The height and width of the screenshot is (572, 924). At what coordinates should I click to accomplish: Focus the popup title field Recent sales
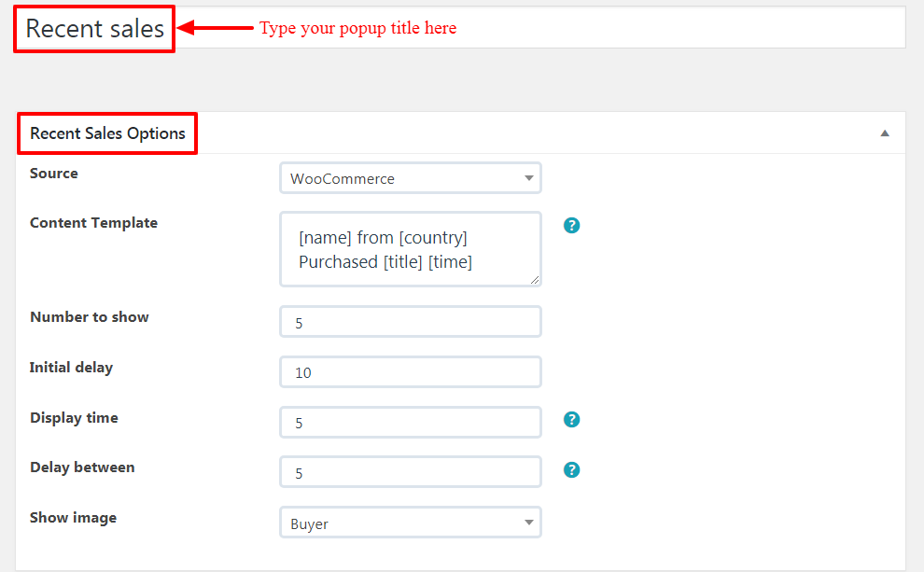click(459, 28)
